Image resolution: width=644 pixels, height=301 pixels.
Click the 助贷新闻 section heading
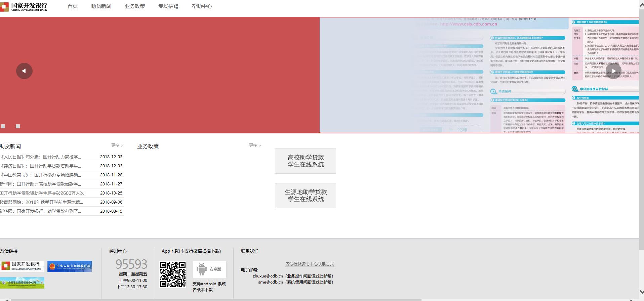click(10, 146)
